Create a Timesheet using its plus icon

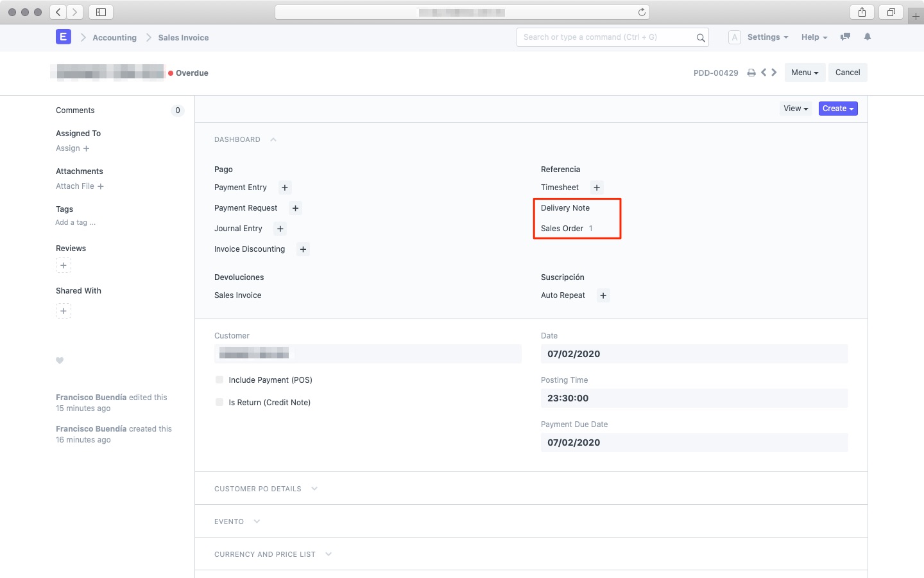coord(597,188)
